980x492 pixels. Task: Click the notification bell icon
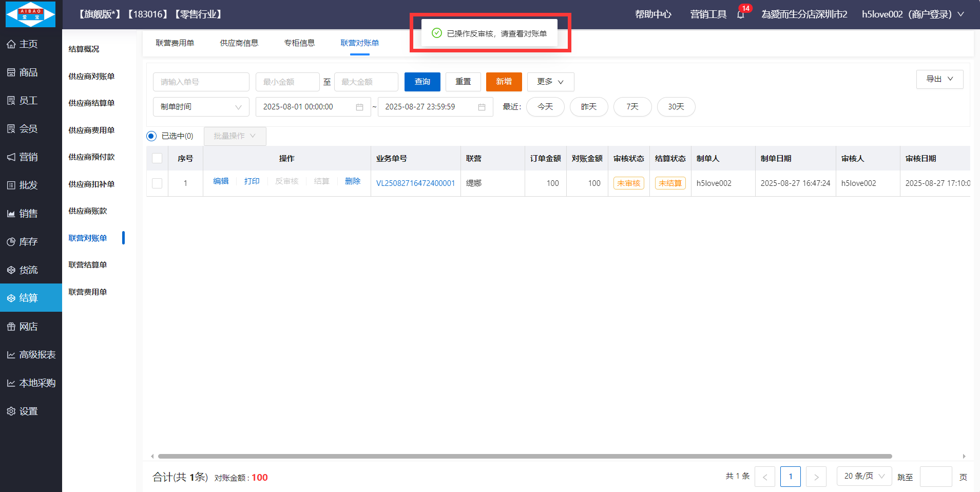pyautogui.click(x=740, y=14)
